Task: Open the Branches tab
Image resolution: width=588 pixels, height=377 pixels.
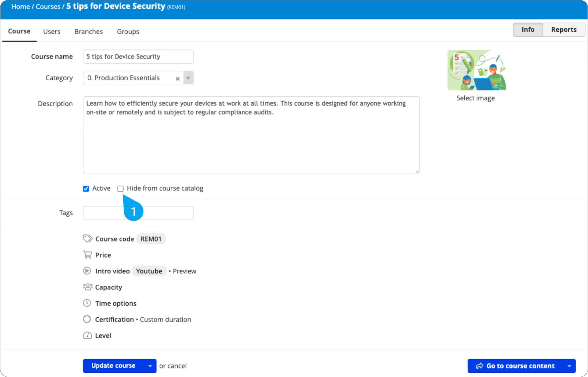Action: (x=89, y=31)
